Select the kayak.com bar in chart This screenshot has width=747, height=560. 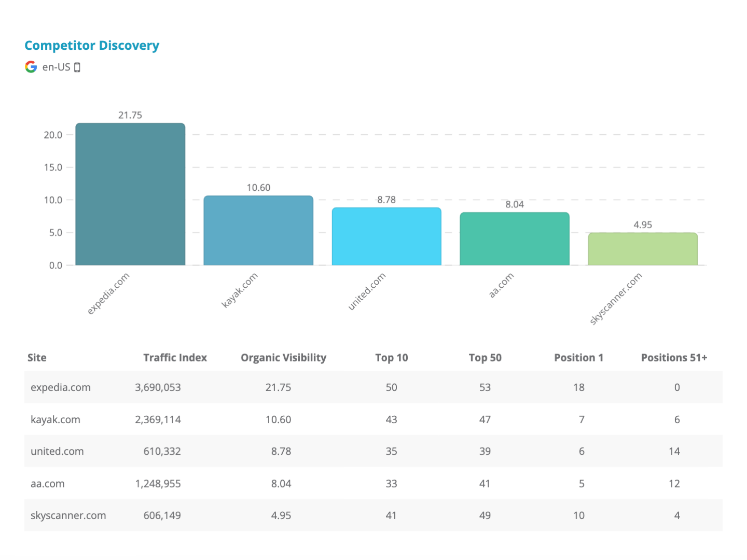coord(258,230)
